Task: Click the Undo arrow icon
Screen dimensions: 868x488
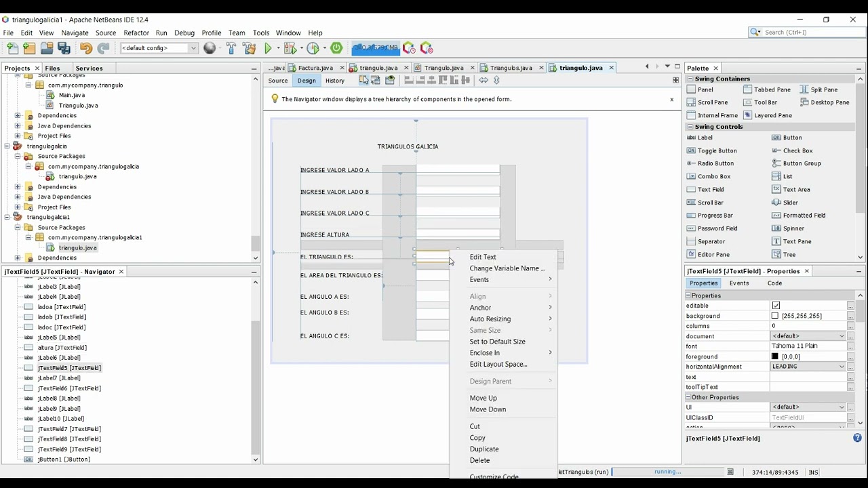Action: [86, 48]
